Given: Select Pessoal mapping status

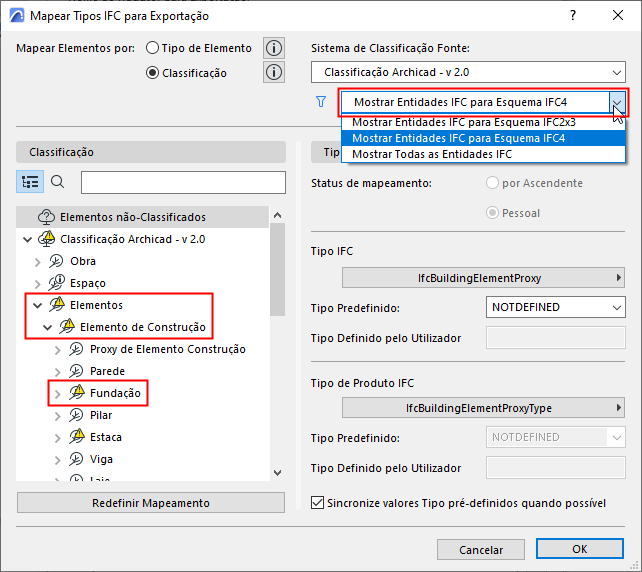Looking at the screenshot, I should point(492,213).
